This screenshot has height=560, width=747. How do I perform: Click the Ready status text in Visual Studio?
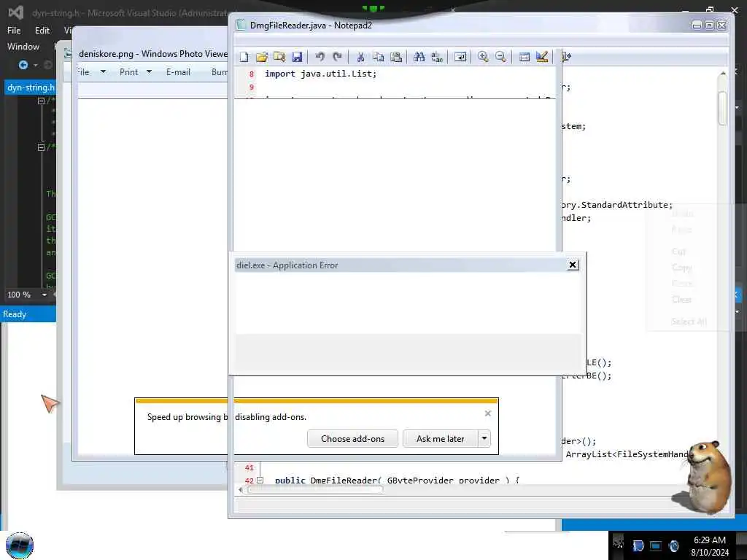point(15,314)
